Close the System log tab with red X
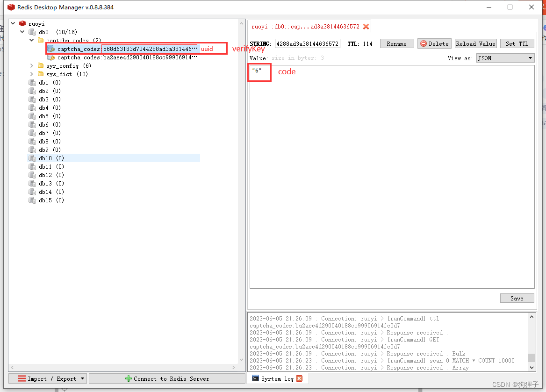546x392 pixels. point(299,378)
